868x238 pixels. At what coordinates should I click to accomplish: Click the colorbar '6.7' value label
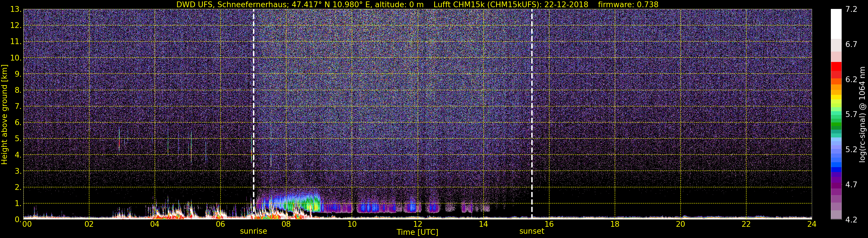pyautogui.click(x=851, y=44)
